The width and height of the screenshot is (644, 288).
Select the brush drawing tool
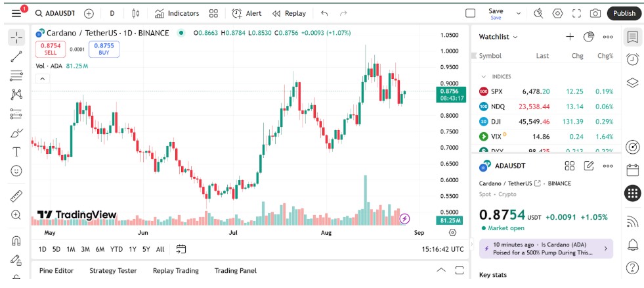[x=16, y=133]
